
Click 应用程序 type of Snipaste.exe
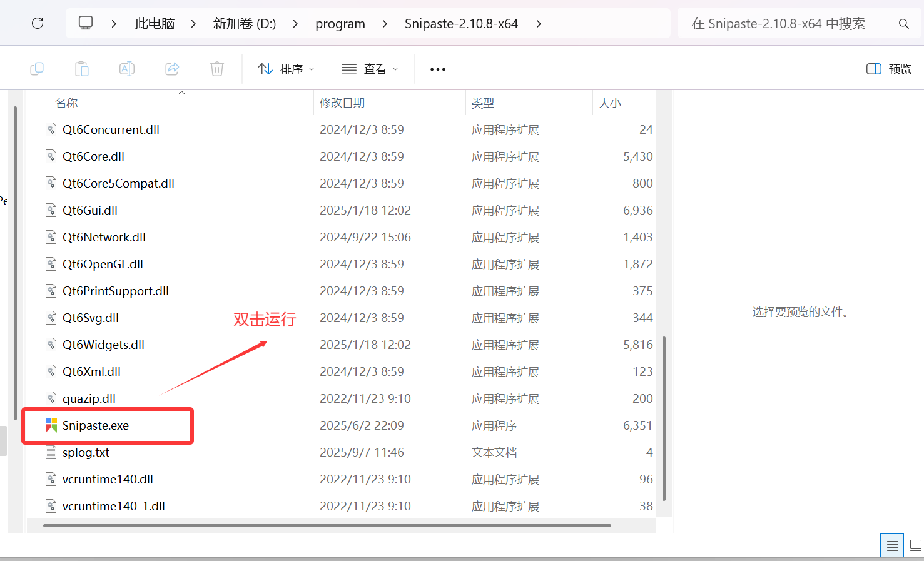[x=494, y=425]
